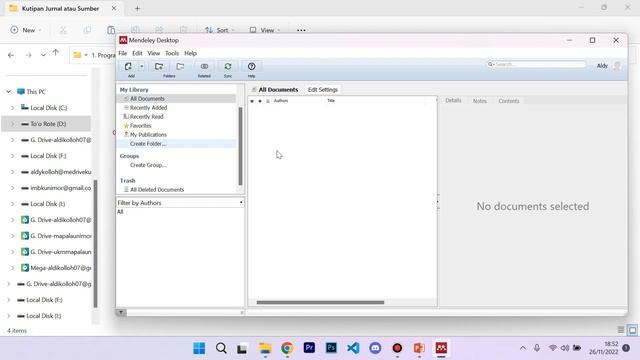
Task: Expand To'o Rote (D:) drive node
Action: click(x=12, y=124)
